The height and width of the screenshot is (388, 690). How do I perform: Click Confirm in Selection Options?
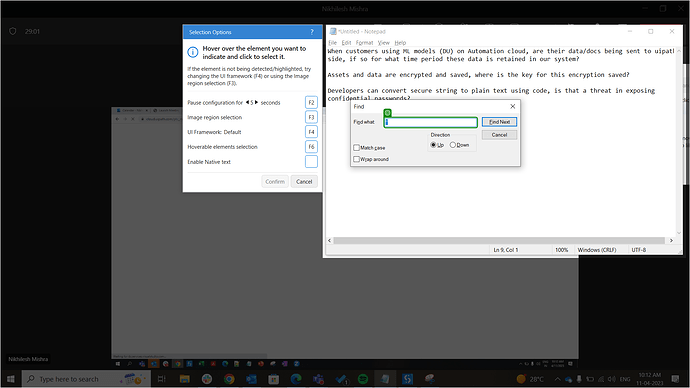[x=275, y=182]
